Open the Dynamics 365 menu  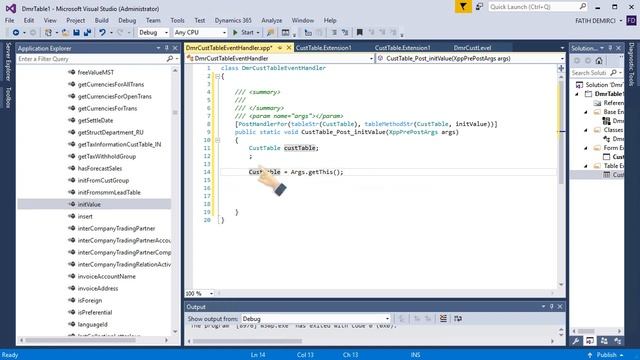[233, 20]
